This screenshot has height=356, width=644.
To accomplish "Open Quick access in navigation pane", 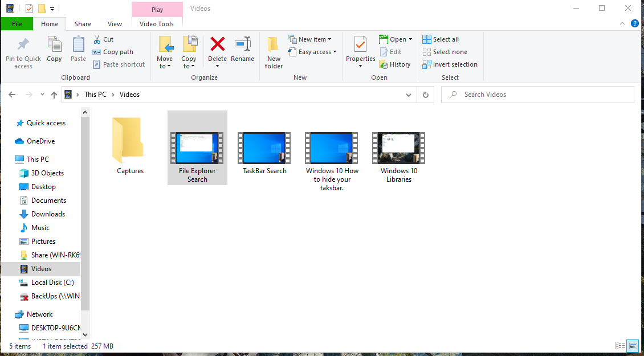I will pyautogui.click(x=41, y=123).
